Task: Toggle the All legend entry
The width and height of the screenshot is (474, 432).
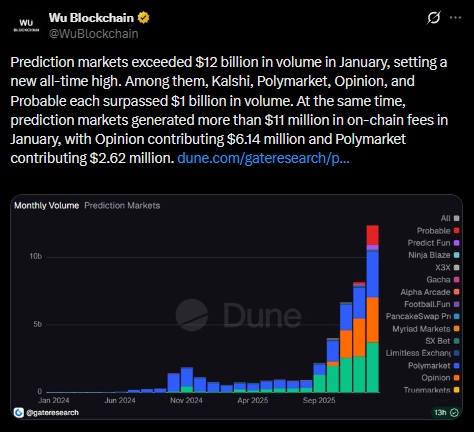Action: 450,218
